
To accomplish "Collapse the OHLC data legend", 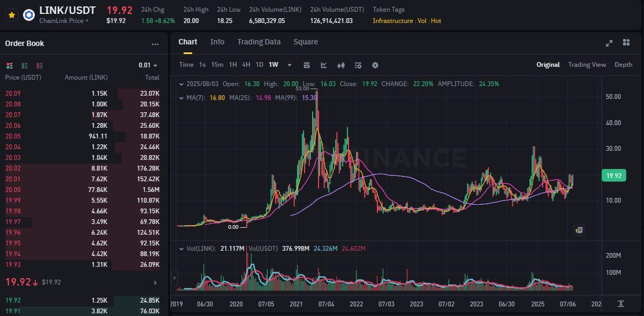I will [181, 84].
